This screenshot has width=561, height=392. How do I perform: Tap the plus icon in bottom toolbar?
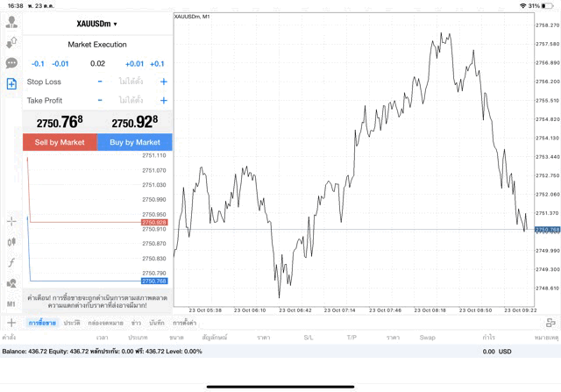(x=11, y=323)
